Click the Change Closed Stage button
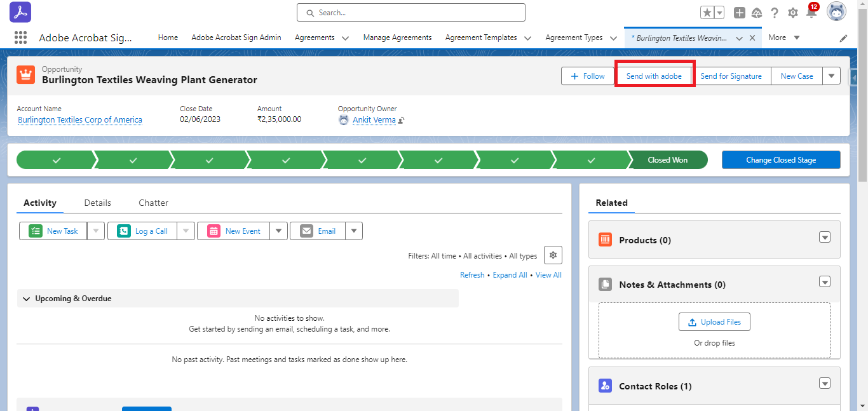 tap(781, 160)
